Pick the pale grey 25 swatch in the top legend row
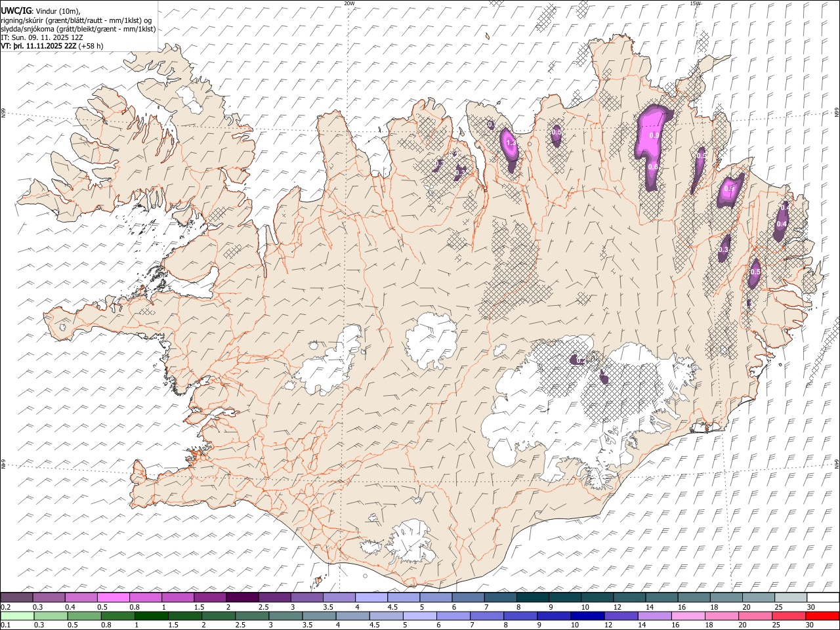This screenshot has width=840, height=630. 790,598
